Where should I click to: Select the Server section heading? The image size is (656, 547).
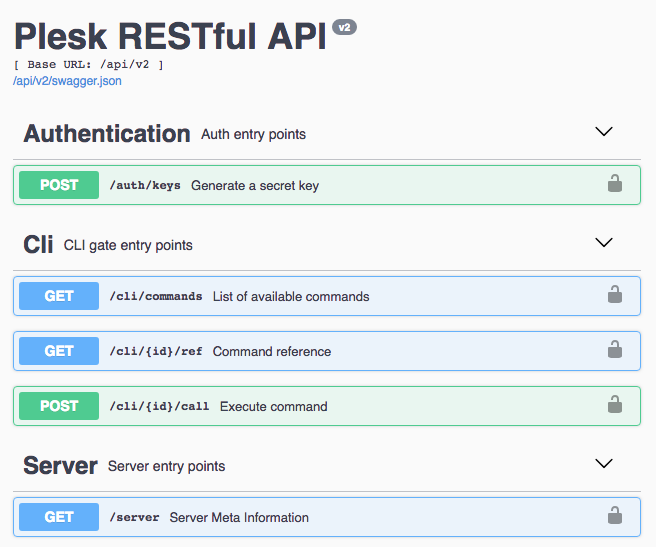tap(60, 465)
